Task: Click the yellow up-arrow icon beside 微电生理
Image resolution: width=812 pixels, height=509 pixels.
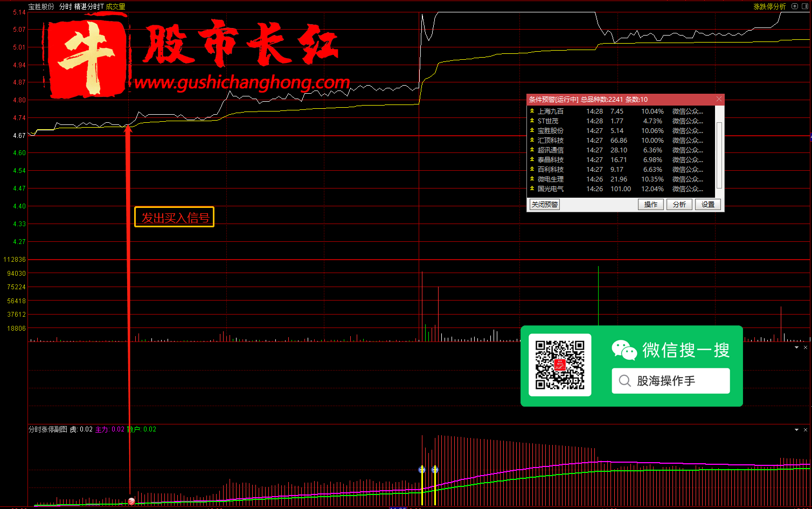Action: coord(532,179)
